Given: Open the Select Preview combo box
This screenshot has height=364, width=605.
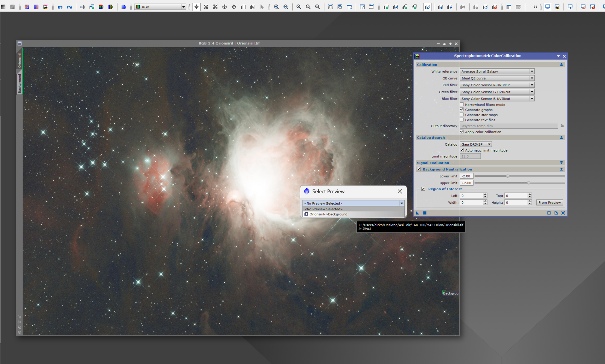Looking at the screenshot, I should click(354, 203).
